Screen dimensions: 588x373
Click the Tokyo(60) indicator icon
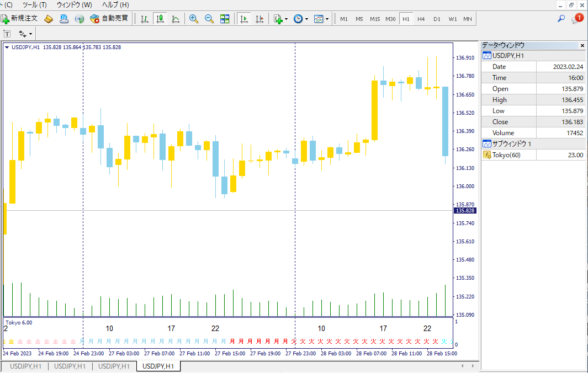tap(487, 155)
